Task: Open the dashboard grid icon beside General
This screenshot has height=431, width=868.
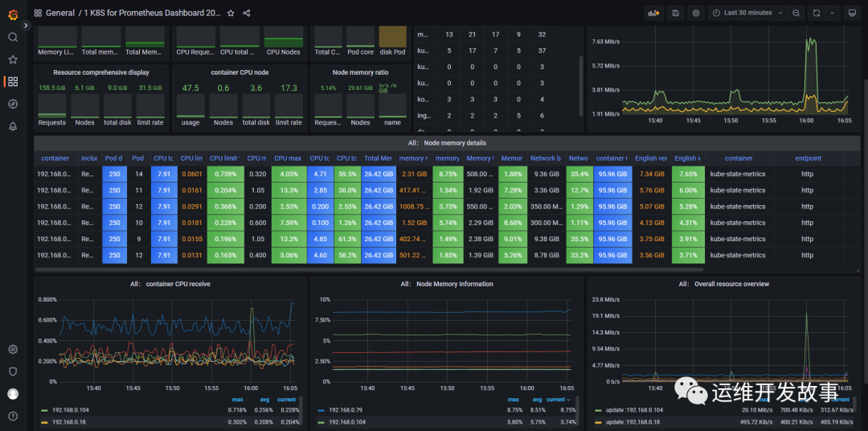Action: click(x=39, y=13)
